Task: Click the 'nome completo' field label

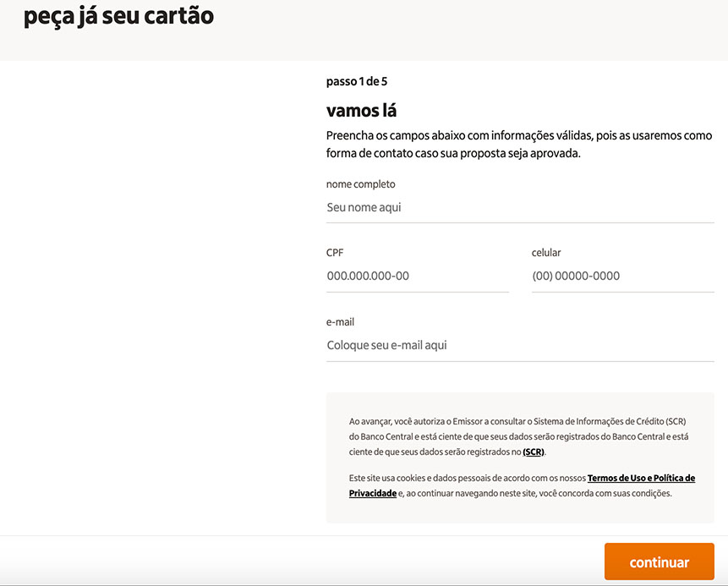Action: (360, 183)
